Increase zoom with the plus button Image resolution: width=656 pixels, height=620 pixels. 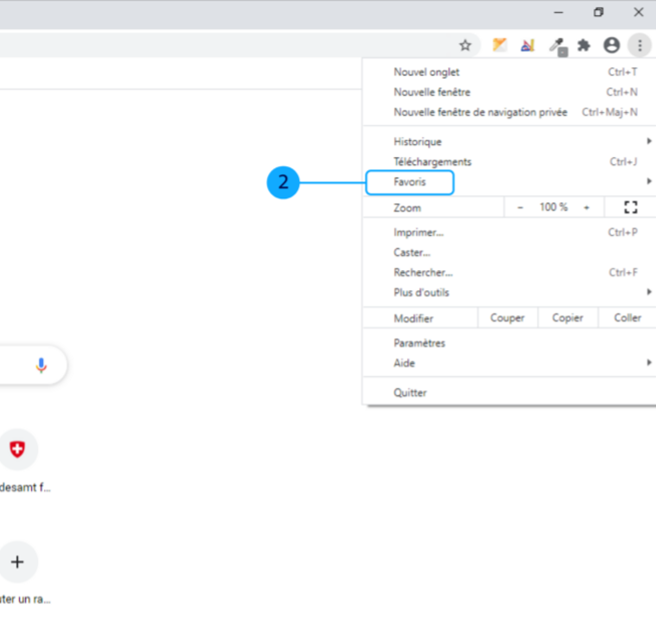586,207
